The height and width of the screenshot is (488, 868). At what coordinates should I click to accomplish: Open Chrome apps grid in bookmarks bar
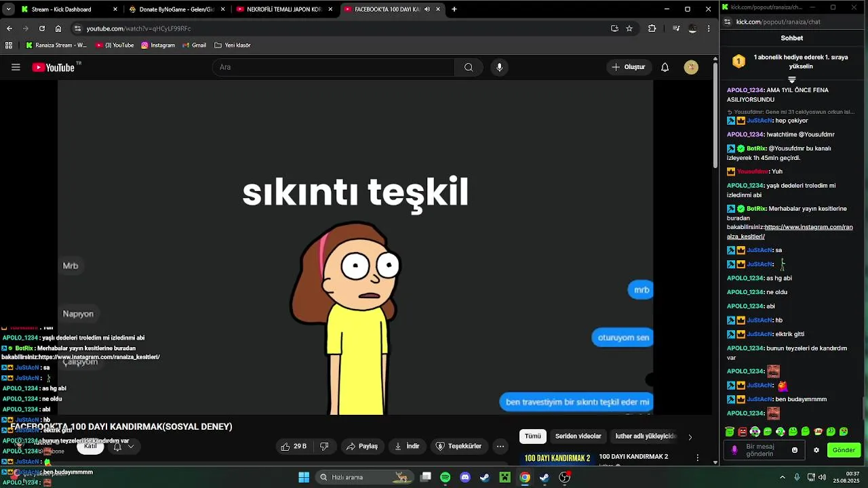click(x=9, y=45)
